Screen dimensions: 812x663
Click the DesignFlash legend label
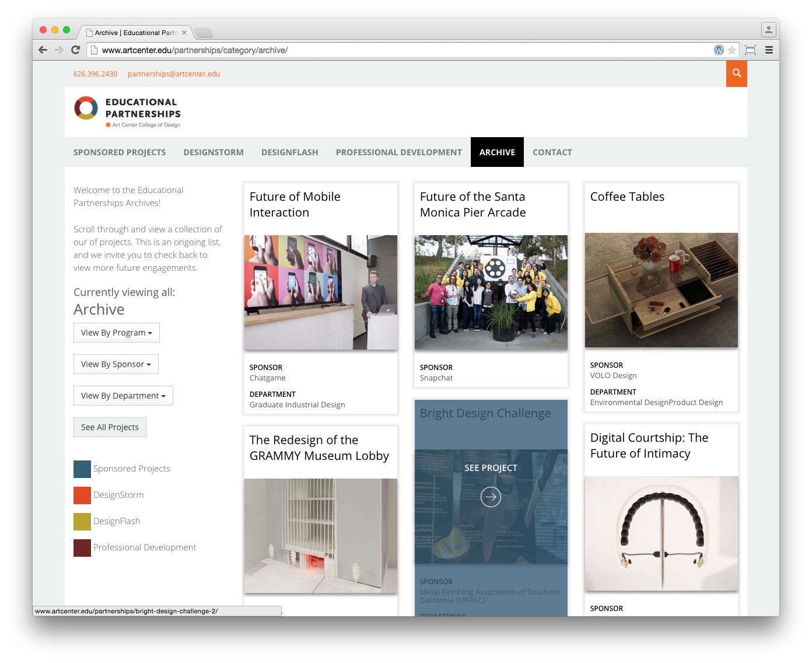tap(117, 521)
